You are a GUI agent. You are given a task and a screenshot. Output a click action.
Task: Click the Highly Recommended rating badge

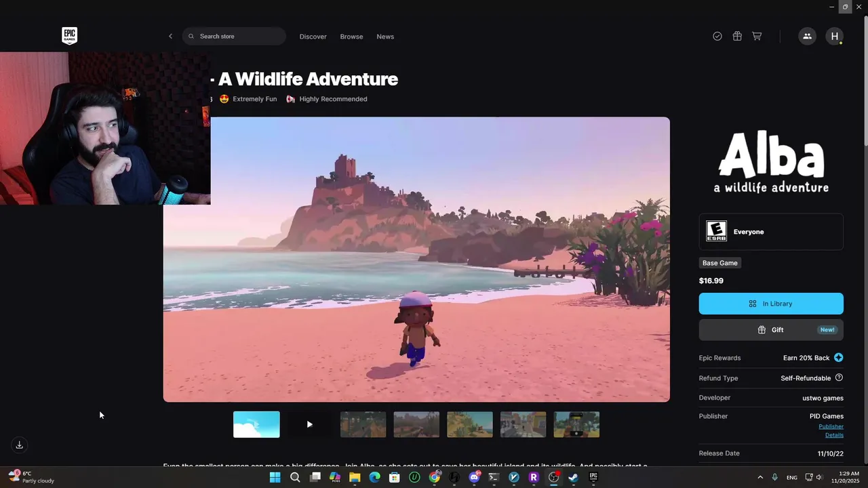coord(327,99)
